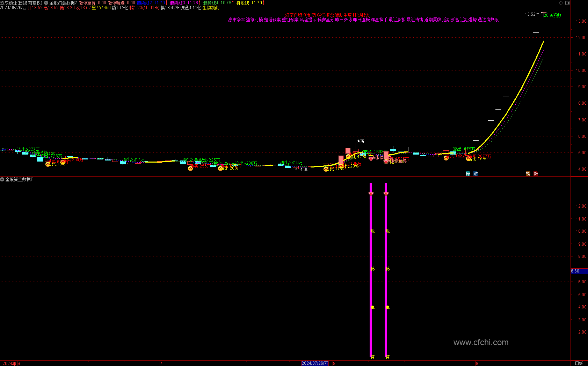Viewport: 588px width, 366px height.
Task: Click the 6.60 value tag on lower price axis
Action: [579, 271]
